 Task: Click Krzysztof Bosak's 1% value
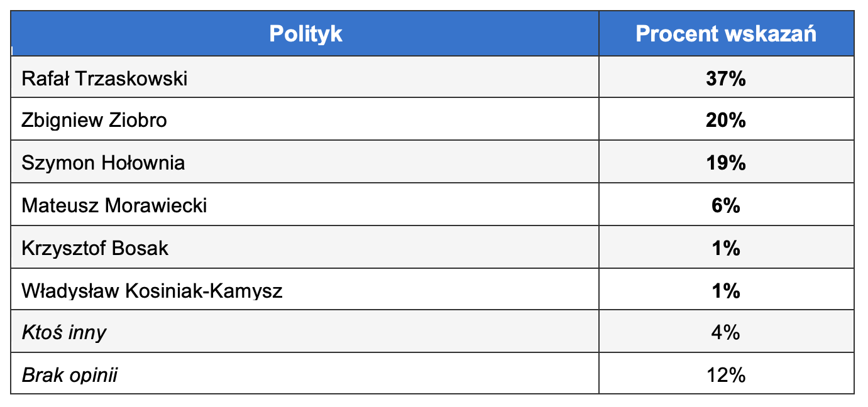tap(726, 248)
